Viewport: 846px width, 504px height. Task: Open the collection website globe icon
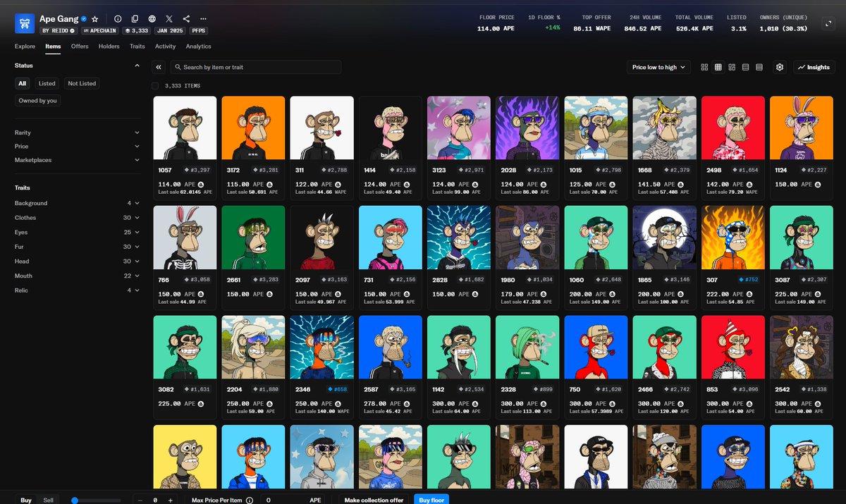pyautogui.click(x=152, y=19)
